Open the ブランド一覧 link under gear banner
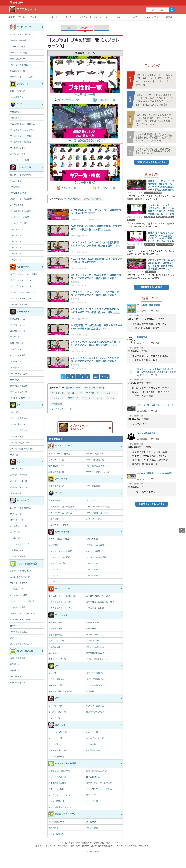186x868 pixels. (x=66, y=188)
